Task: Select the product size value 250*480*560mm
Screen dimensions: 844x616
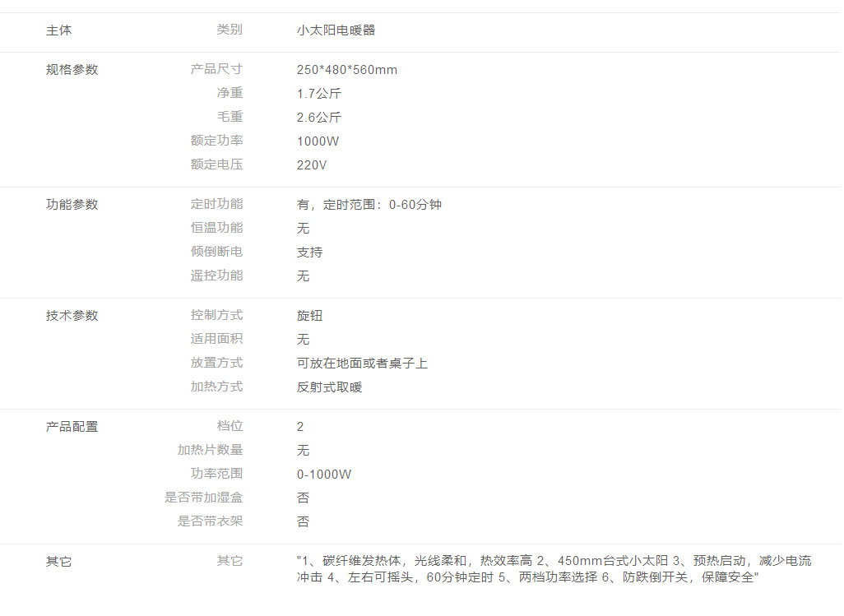Action: tap(346, 70)
